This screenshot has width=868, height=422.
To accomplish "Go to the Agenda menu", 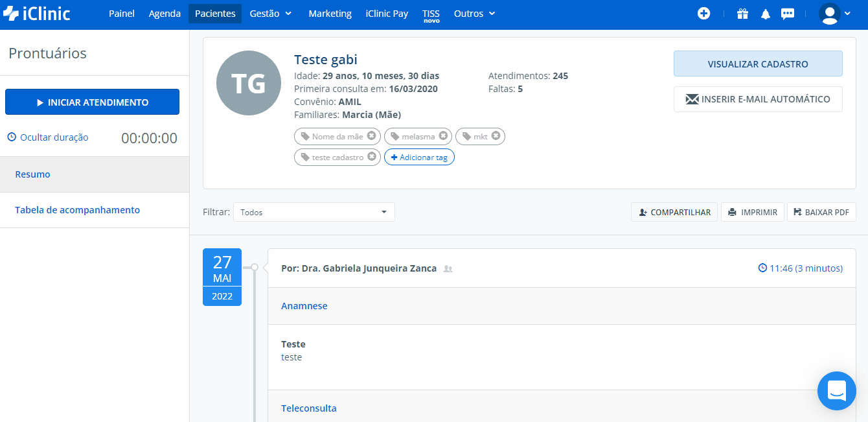I will (165, 14).
